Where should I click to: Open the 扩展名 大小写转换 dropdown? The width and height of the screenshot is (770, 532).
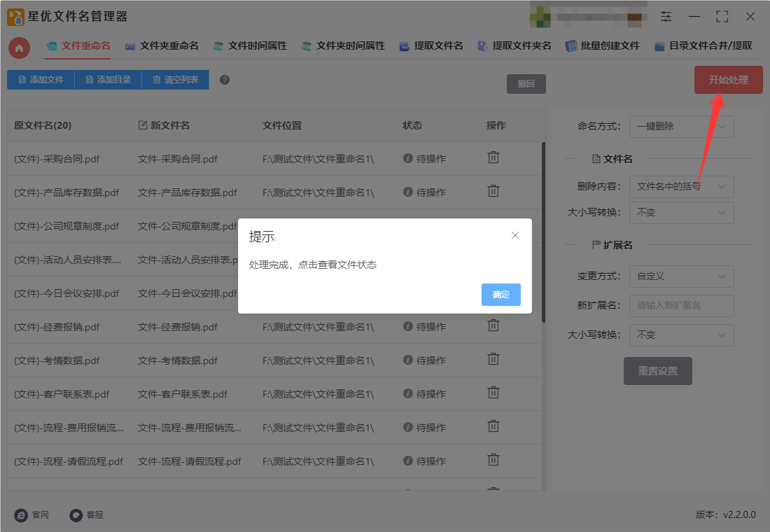coord(682,335)
